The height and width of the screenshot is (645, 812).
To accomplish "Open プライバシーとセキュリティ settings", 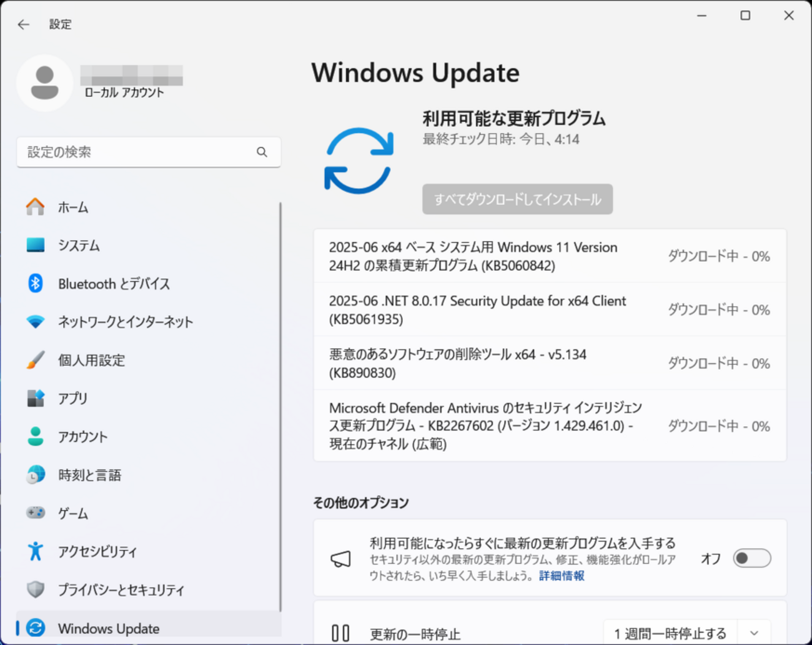I will pos(149,589).
